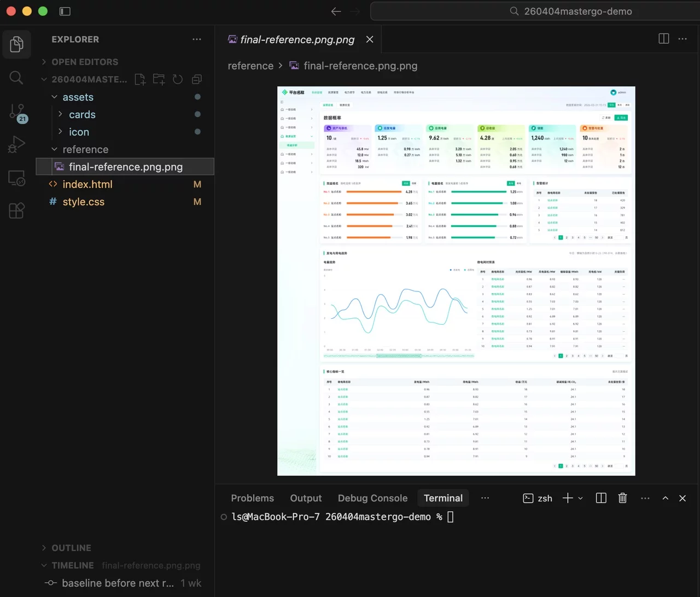Viewport: 700px width, 597px height.
Task: Split the editor to the right
Action: coord(664,39)
